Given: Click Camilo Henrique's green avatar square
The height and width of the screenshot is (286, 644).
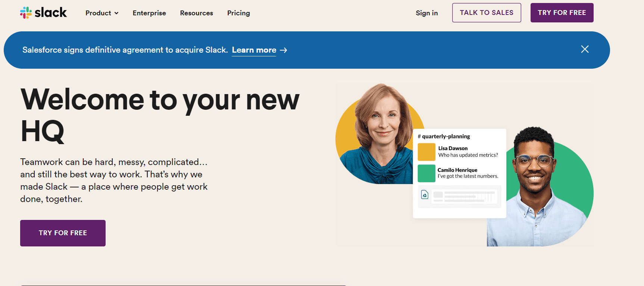Looking at the screenshot, I should tap(426, 173).
